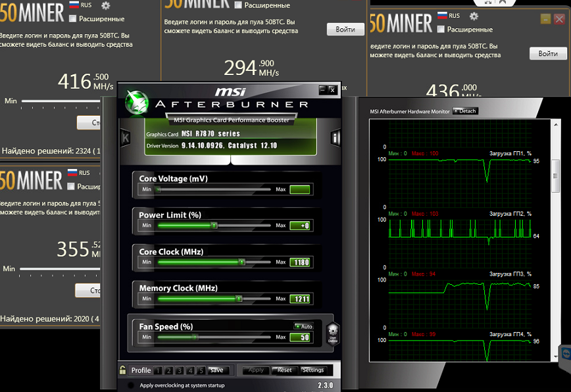Click the Core Clock value field 1180
The height and width of the screenshot is (392, 571).
click(300, 262)
